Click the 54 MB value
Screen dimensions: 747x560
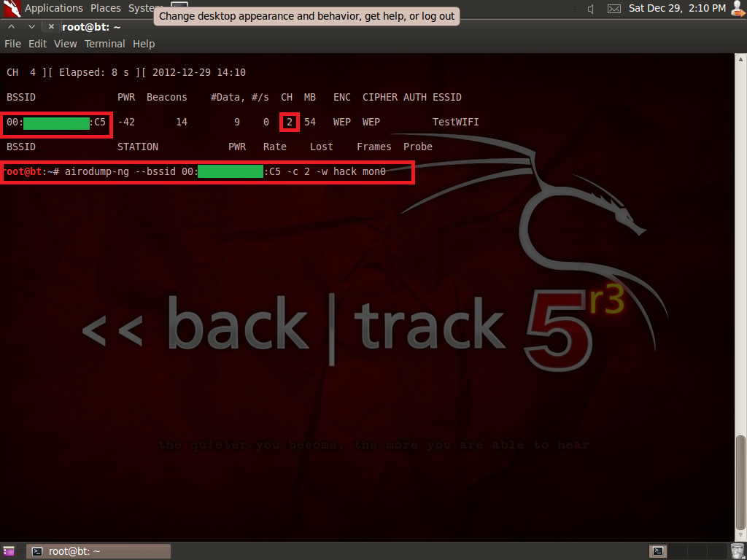tap(309, 122)
